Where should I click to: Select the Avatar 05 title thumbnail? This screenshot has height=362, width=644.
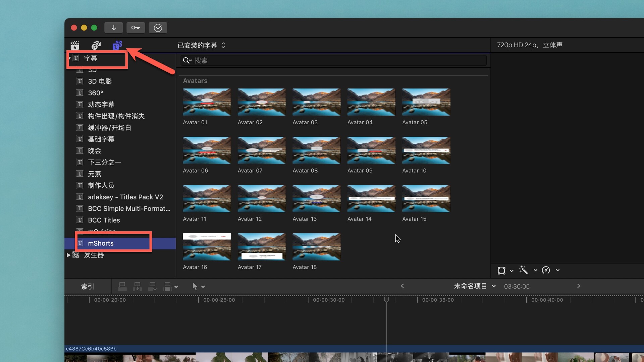point(426,102)
